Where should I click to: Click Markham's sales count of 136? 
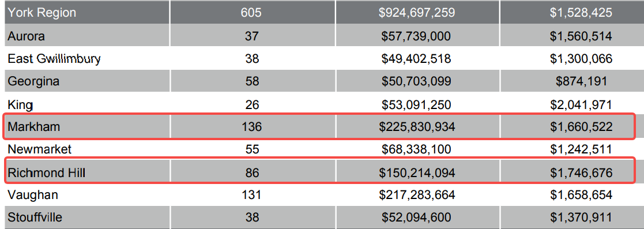click(252, 127)
